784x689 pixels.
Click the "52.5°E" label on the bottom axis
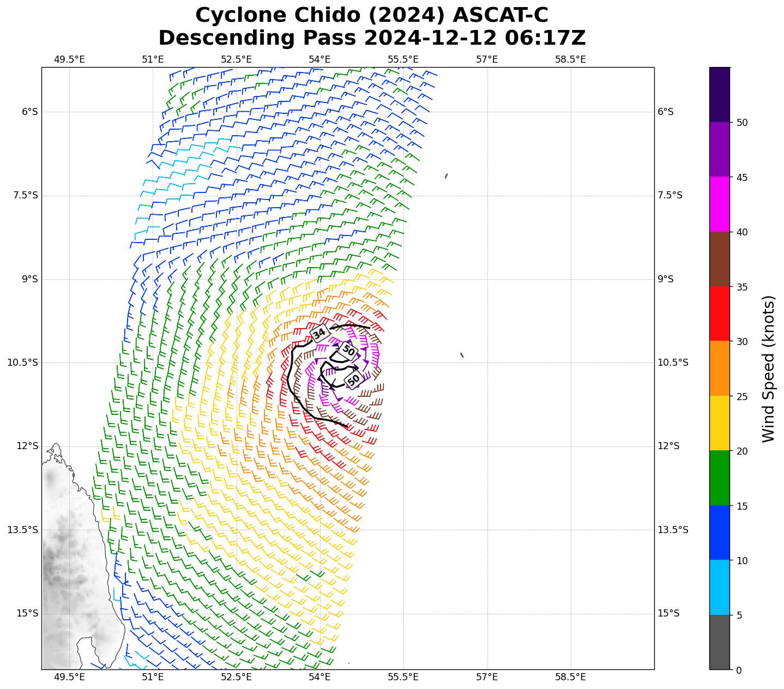tap(236, 677)
